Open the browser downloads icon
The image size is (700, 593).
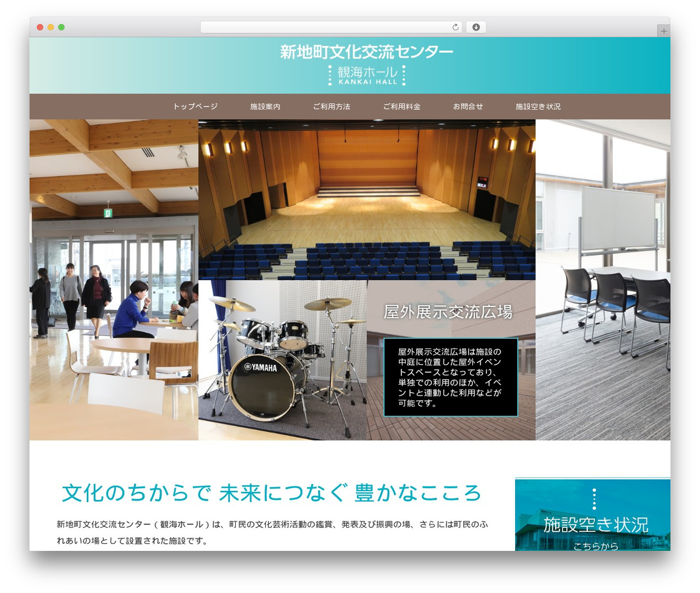coord(476,27)
